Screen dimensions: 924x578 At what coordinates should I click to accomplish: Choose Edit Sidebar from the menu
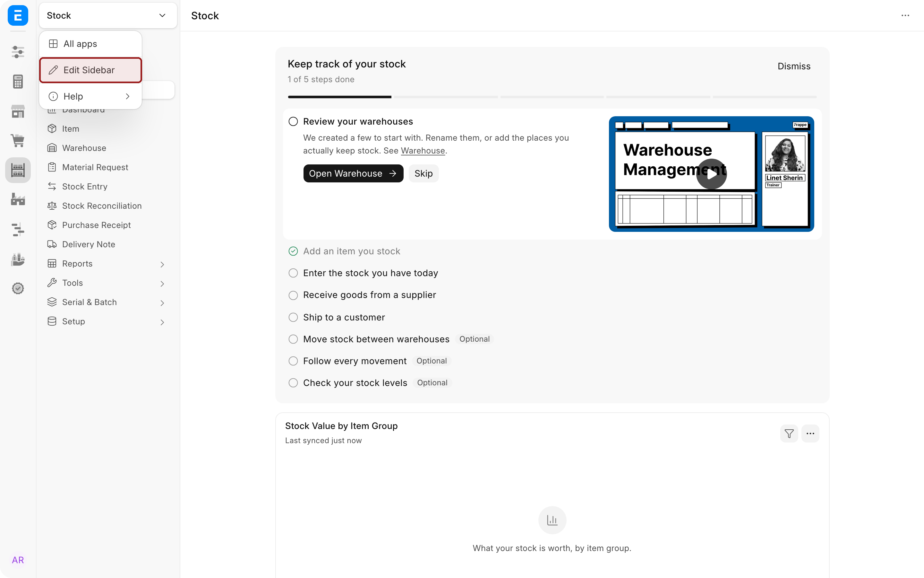[90, 70]
